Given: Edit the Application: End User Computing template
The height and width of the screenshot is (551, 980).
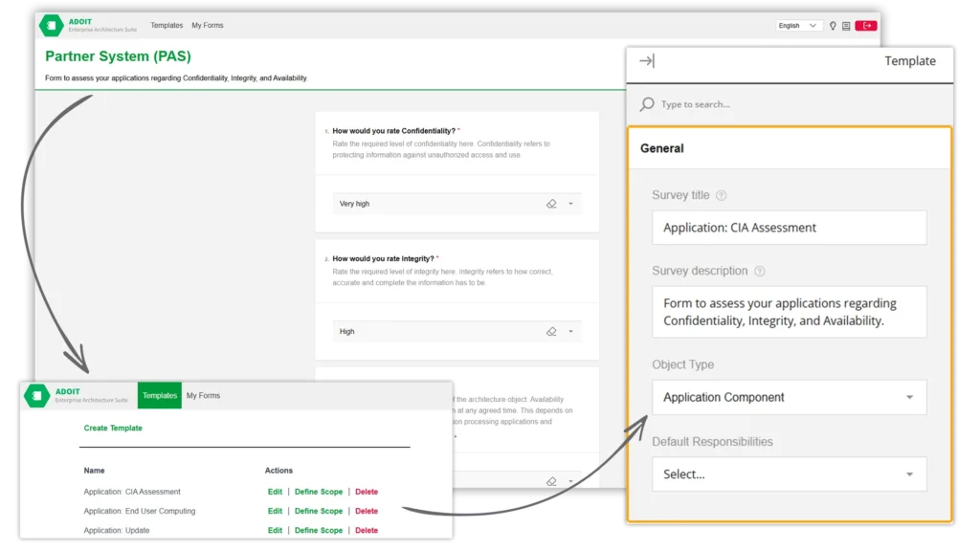Looking at the screenshot, I should (275, 511).
